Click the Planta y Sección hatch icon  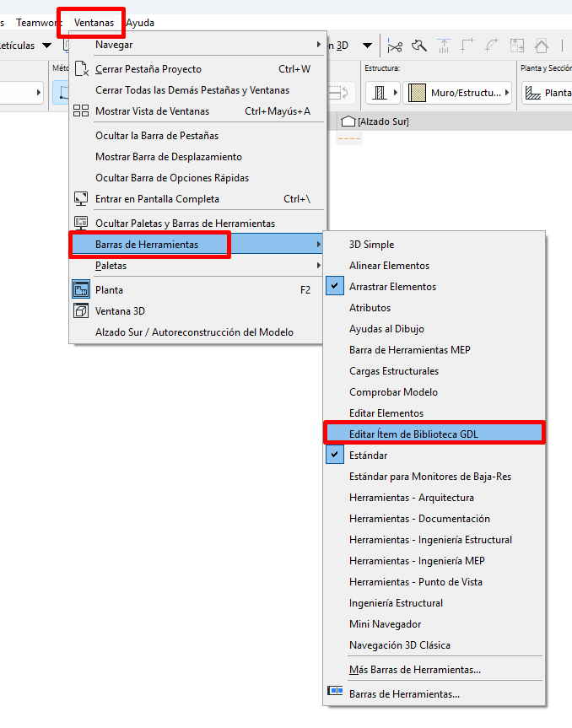(x=532, y=93)
